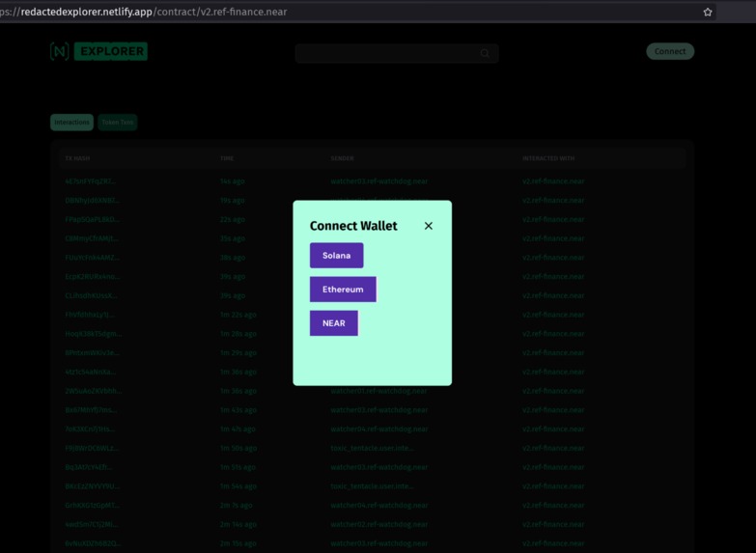Open v2.ref-finance.near in the 1m 28s row
The height and width of the screenshot is (553, 756).
coord(553,334)
